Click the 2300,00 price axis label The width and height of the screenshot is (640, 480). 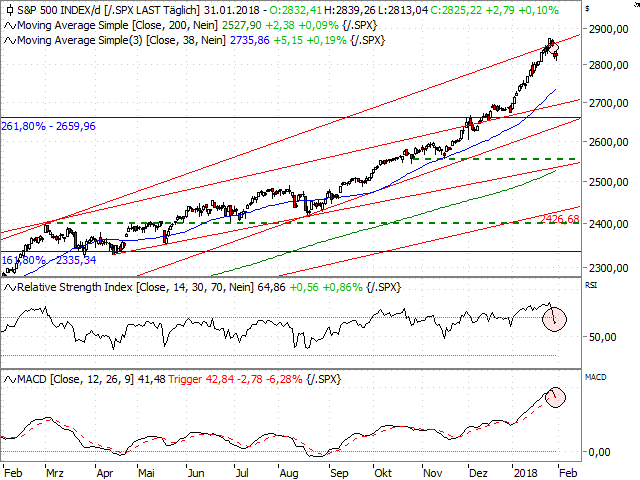tap(609, 268)
